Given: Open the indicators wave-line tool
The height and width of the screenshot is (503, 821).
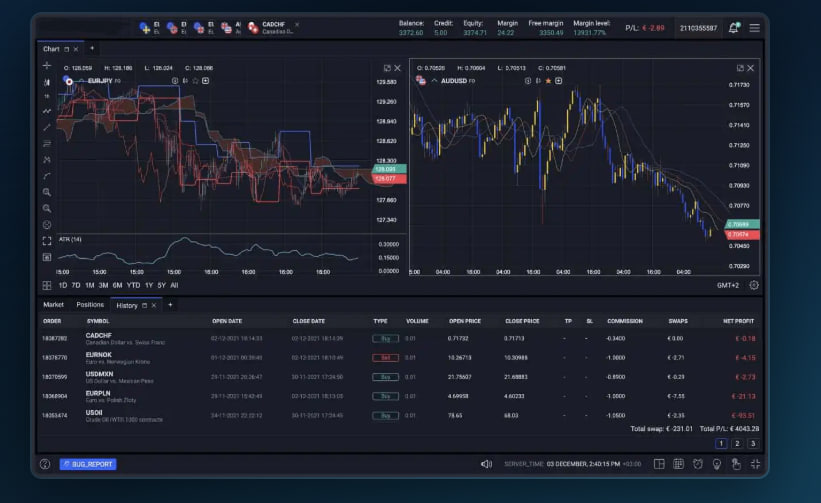Looking at the screenshot, I should pyautogui.click(x=47, y=111).
